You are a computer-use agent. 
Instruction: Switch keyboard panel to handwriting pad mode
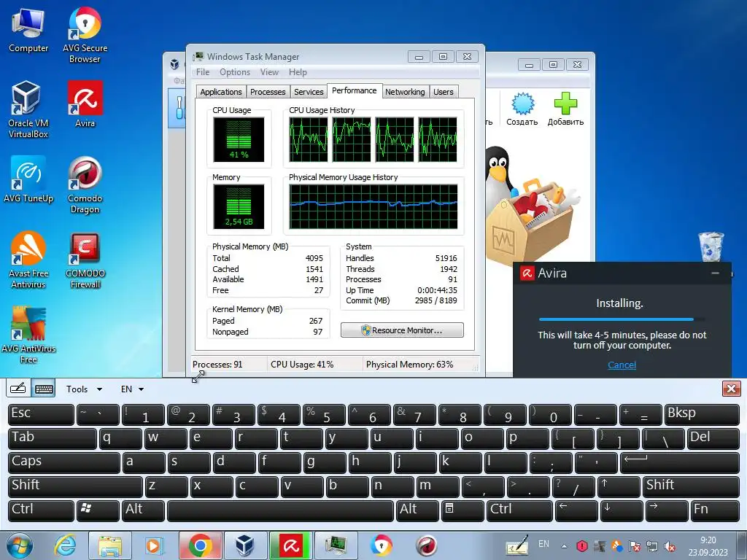pos(18,389)
